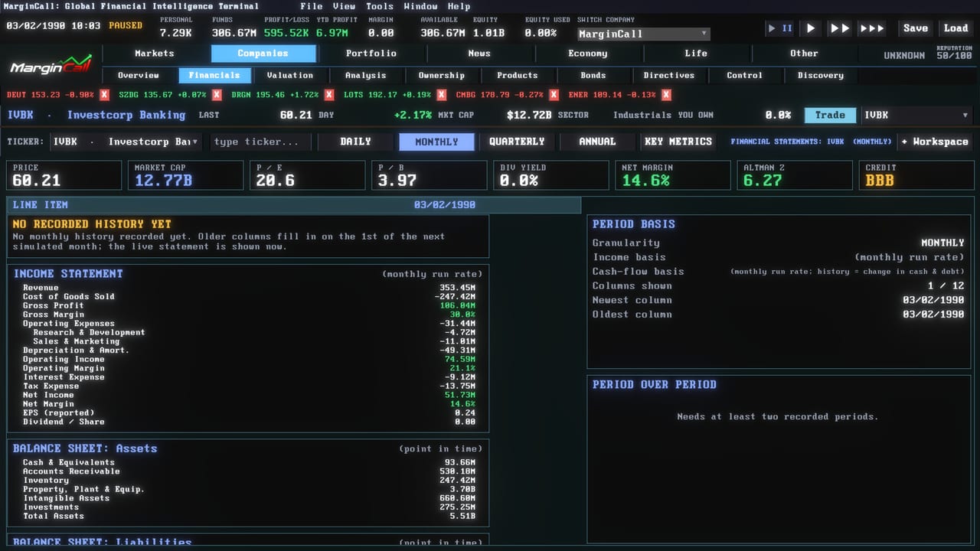Screen dimensions: 980x551
Task: Remove DEUT from the watchlist ticker
Action: tap(104, 95)
